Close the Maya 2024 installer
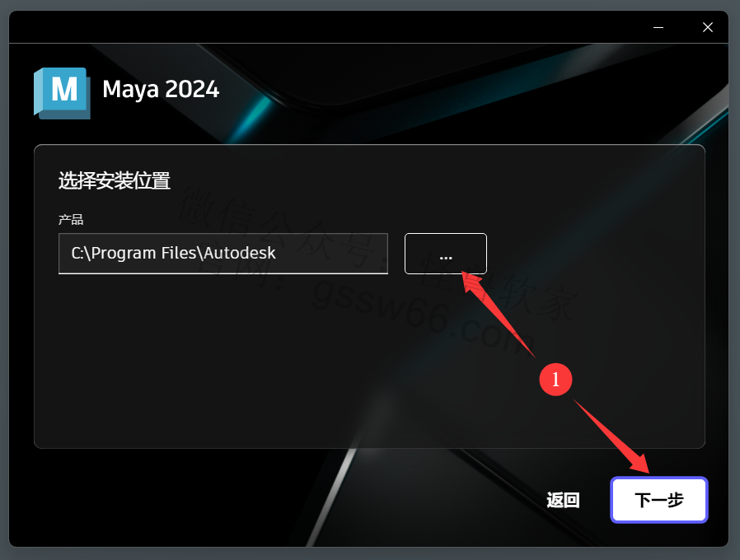740x560 pixels. [x=707, y=27]
